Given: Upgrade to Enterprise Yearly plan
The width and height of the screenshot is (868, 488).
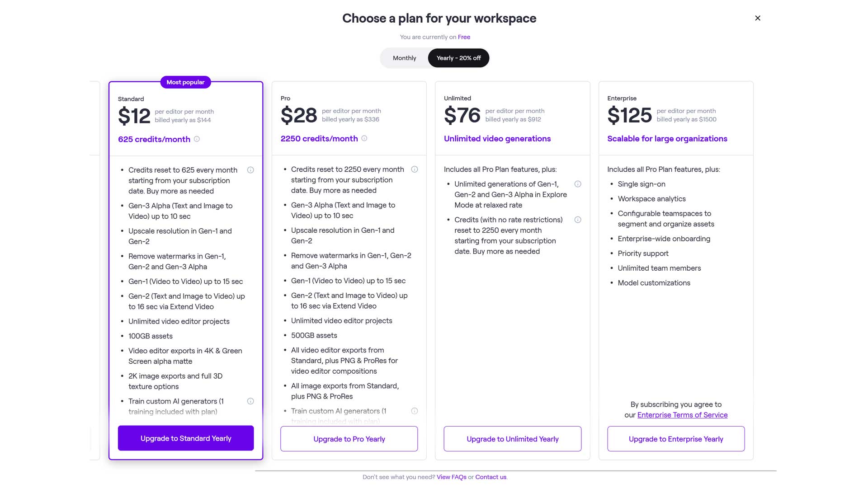Looking at the screenshot, I should tap(676, 439).
